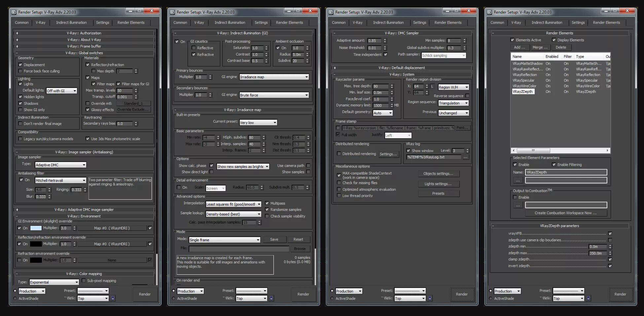
Task: Toggle the Displacement checkbox under Geometry
Action: [20, 65]
